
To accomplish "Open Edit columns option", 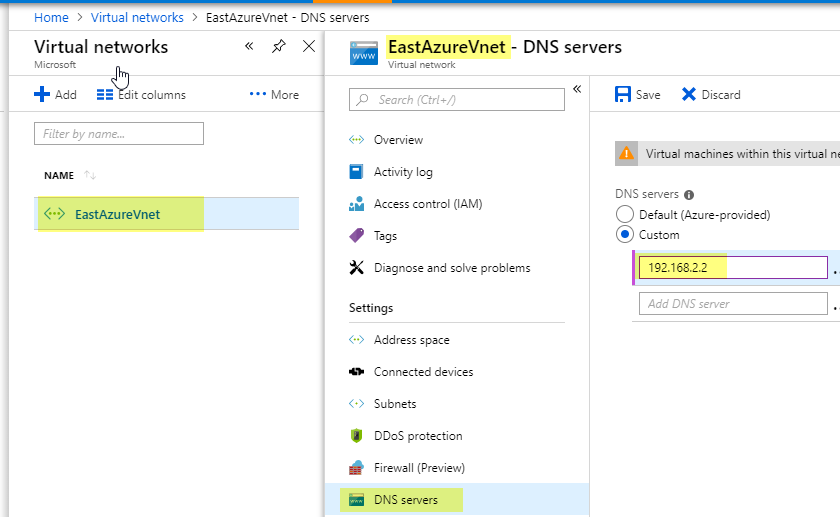I will point(141,95).
